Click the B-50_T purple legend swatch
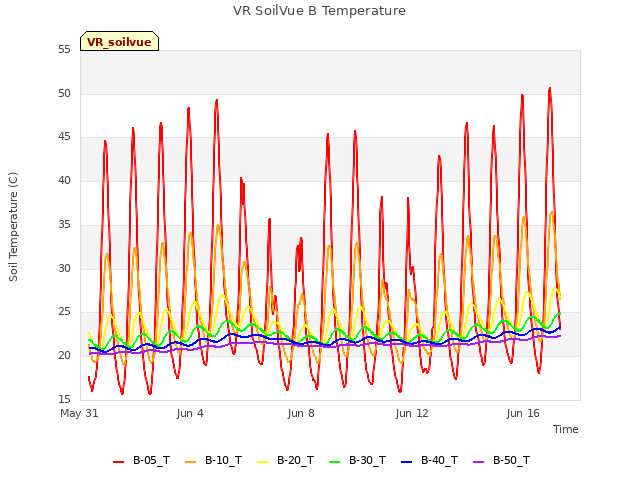 pos(478,462)
